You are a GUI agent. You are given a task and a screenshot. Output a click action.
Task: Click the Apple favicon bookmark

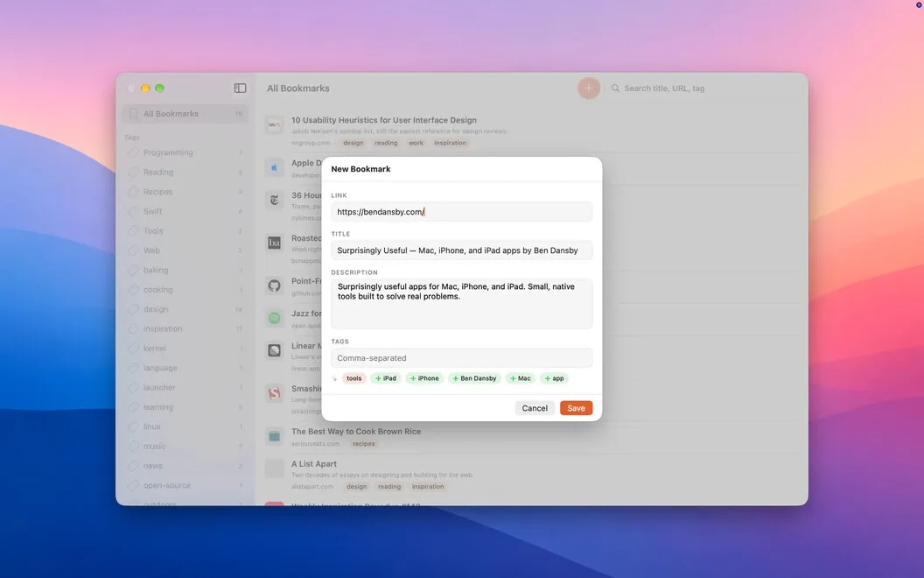point(274,167)
